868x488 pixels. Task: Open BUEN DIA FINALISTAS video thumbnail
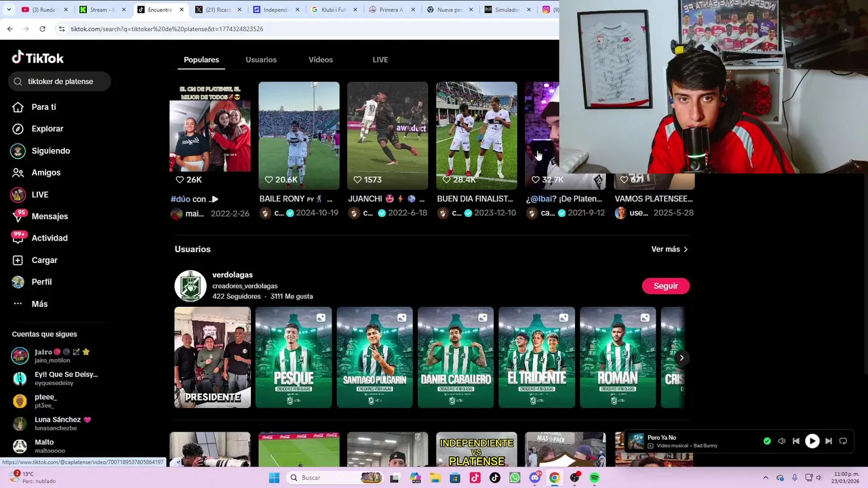tap(477, 136)
